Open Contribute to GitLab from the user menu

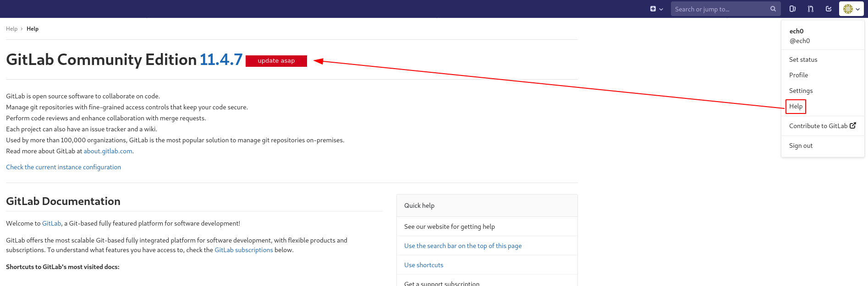tap(822, 126)
